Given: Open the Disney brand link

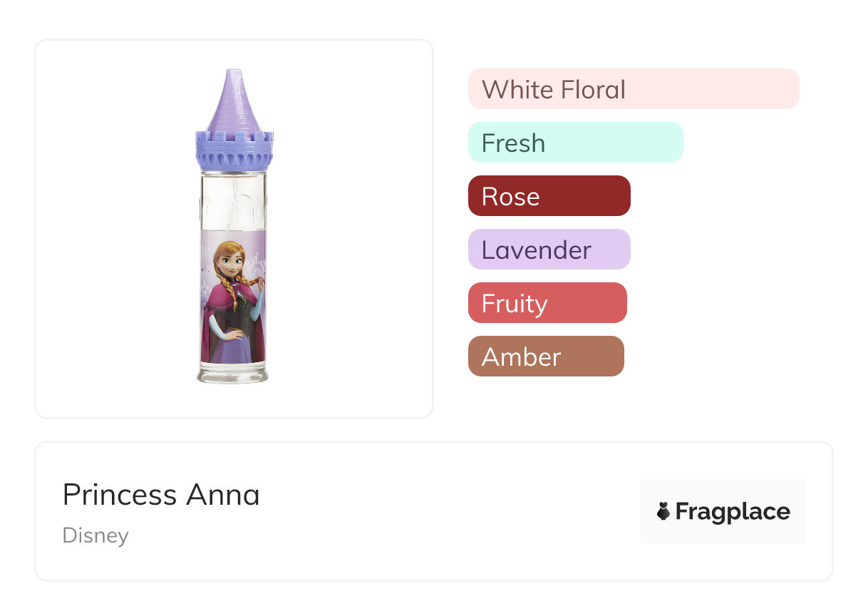Looking at the screenshot, I should tap(95, 535).
